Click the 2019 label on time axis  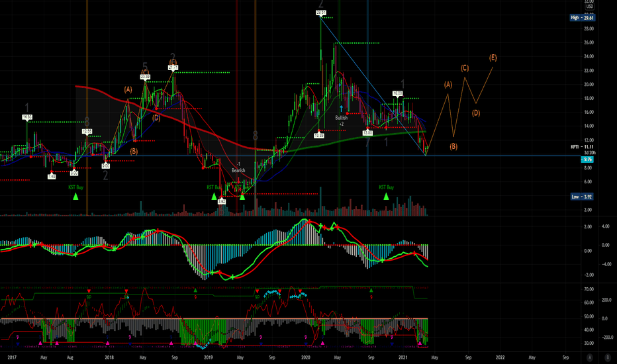(208, 357)
